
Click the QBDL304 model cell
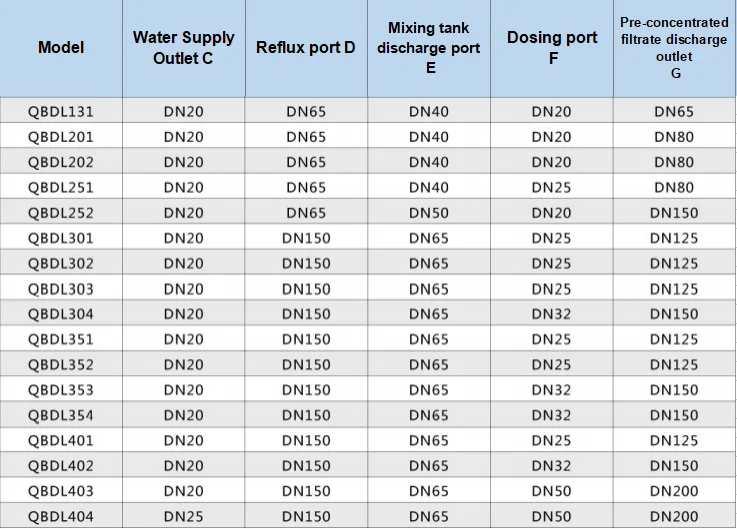pos(61,314)
